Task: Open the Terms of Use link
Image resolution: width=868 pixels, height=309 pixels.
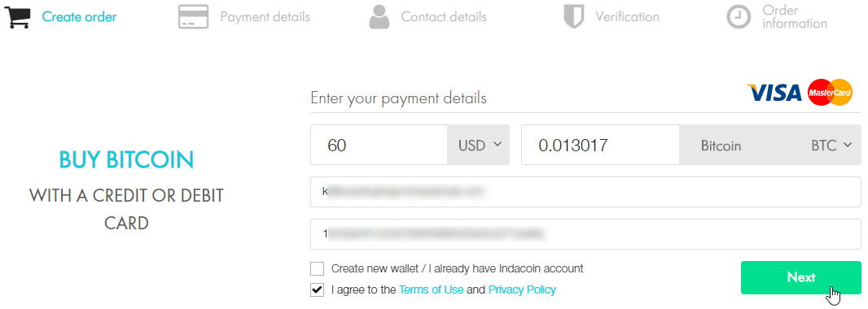Action: coord(432,289)
